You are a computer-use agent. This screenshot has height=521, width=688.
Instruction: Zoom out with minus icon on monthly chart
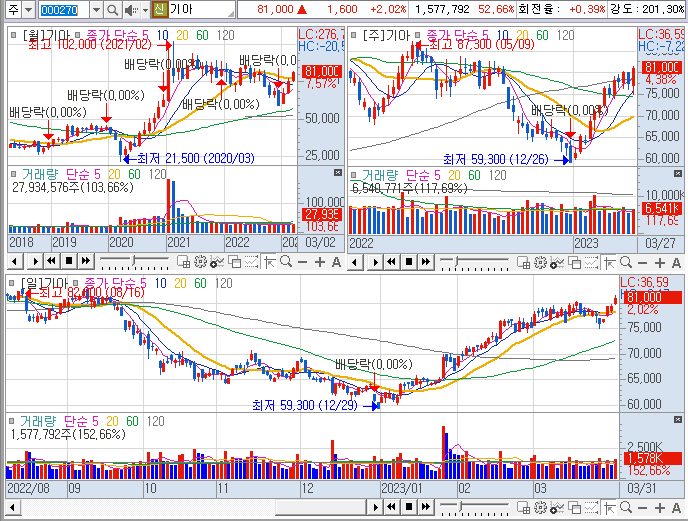302,262
